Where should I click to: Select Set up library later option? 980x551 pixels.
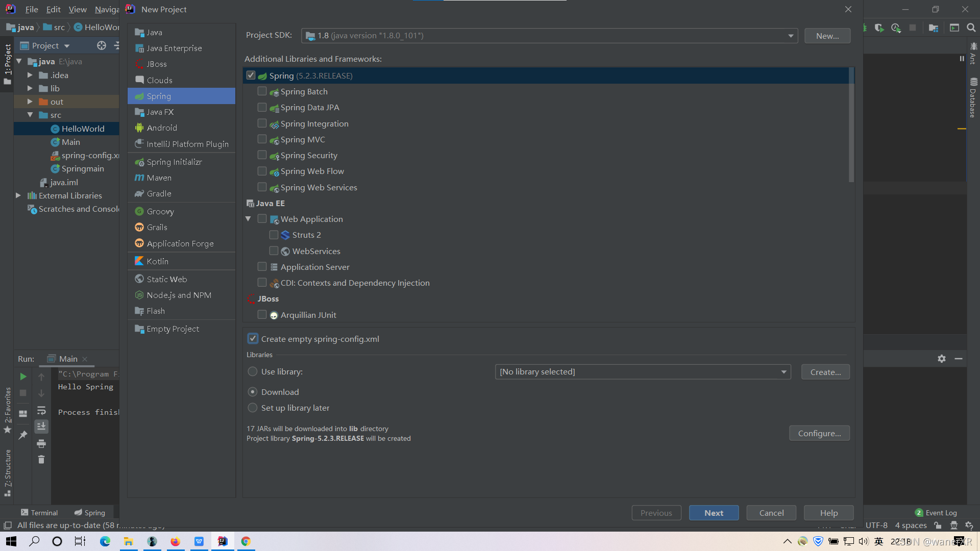tap(253, 408)
